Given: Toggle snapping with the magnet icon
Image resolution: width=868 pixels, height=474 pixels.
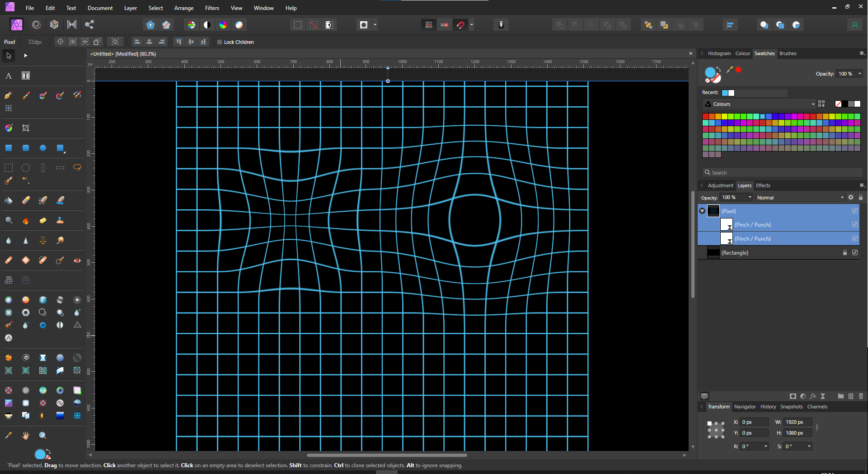Looking at the screenshot, I should 460,25.
